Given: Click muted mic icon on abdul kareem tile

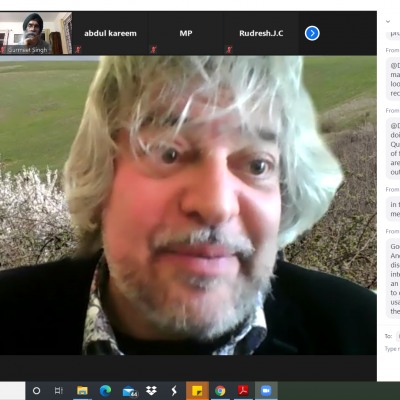Looking at the screenshot, I should pyautogui.click(x=78, y=50).
